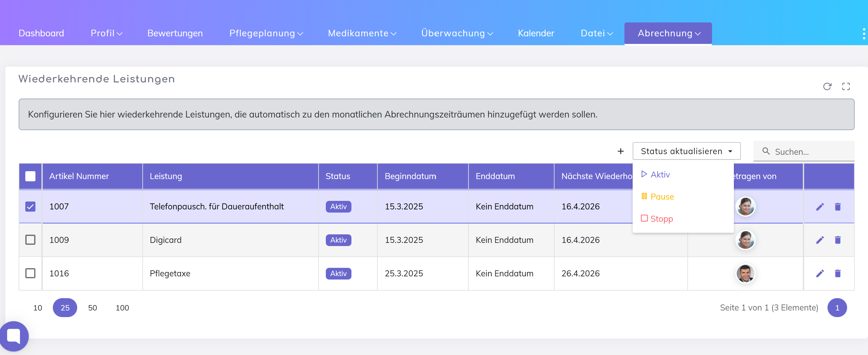Edit the Telefonpausch. row with the pencil icon
Viewport: 868px width, 355px height.
click(820, 207)
